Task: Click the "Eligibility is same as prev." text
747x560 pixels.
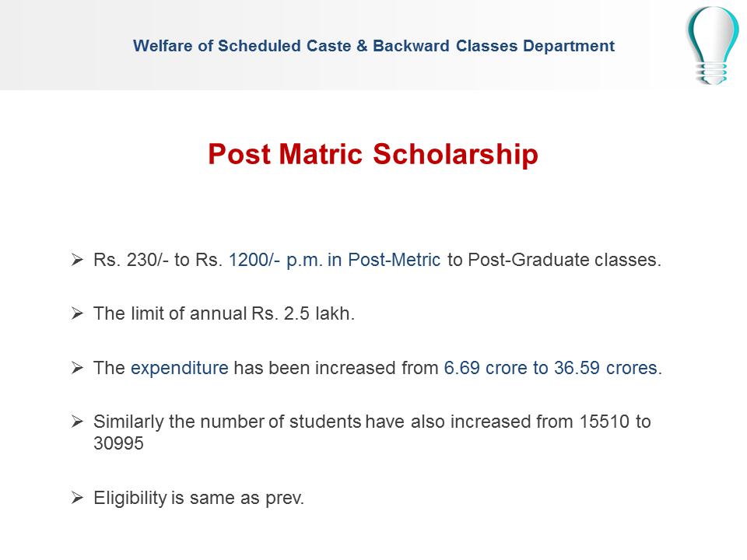Action: tap(198, 498)
